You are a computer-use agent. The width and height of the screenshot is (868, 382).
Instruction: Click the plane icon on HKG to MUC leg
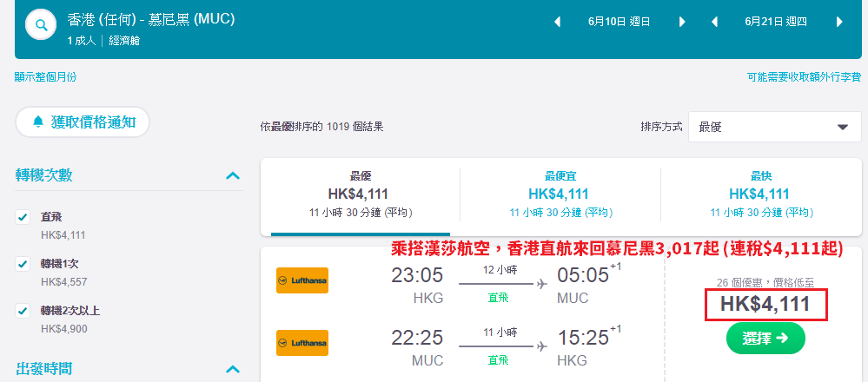[x=541, y=284]
